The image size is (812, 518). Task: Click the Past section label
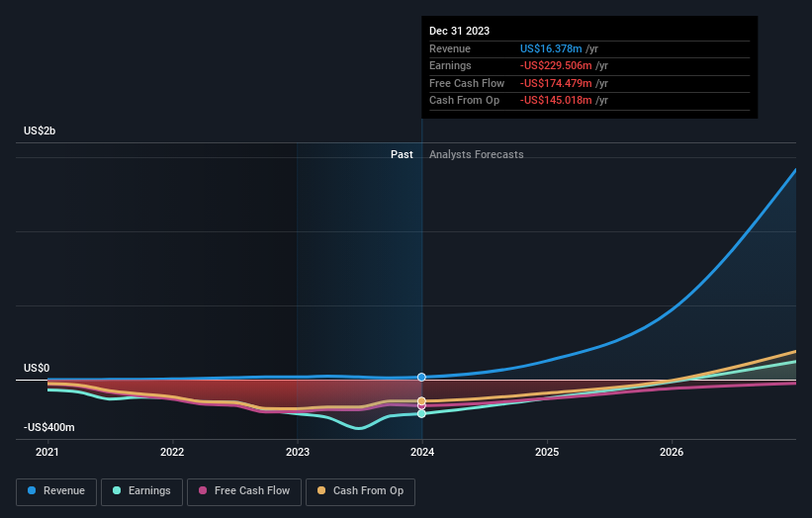point(402,154)
